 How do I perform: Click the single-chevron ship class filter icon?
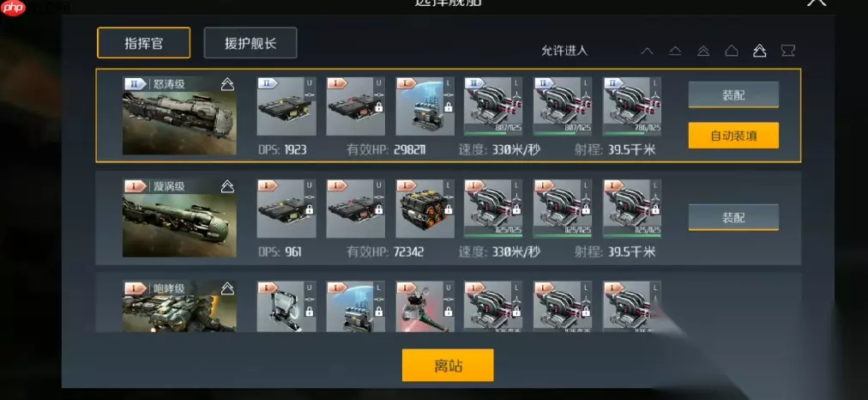coord(647,51)
